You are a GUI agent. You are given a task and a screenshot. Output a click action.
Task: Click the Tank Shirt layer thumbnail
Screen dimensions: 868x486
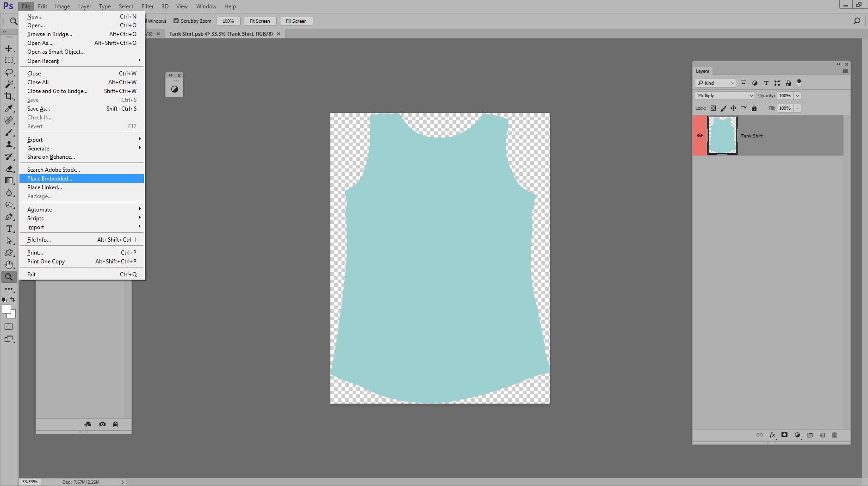pos(722,135)
